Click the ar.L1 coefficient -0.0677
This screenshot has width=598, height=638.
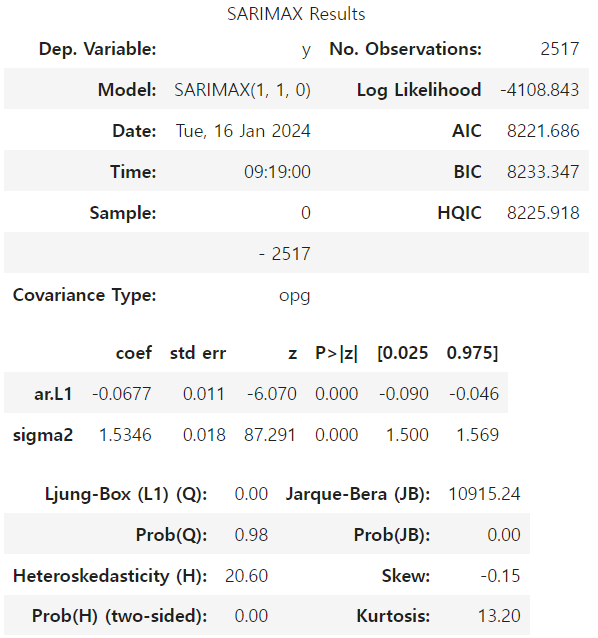click(x=122, y=394)
